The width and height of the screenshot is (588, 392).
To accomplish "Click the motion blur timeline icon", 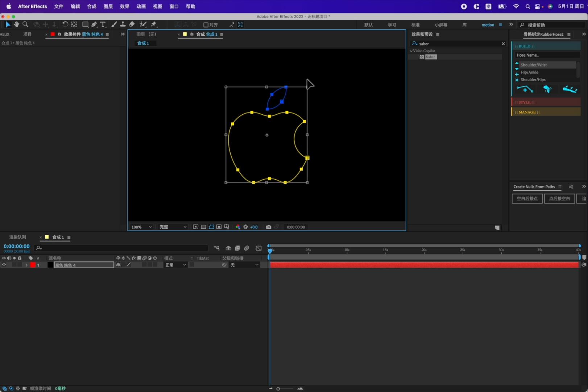I will point(247,248).
